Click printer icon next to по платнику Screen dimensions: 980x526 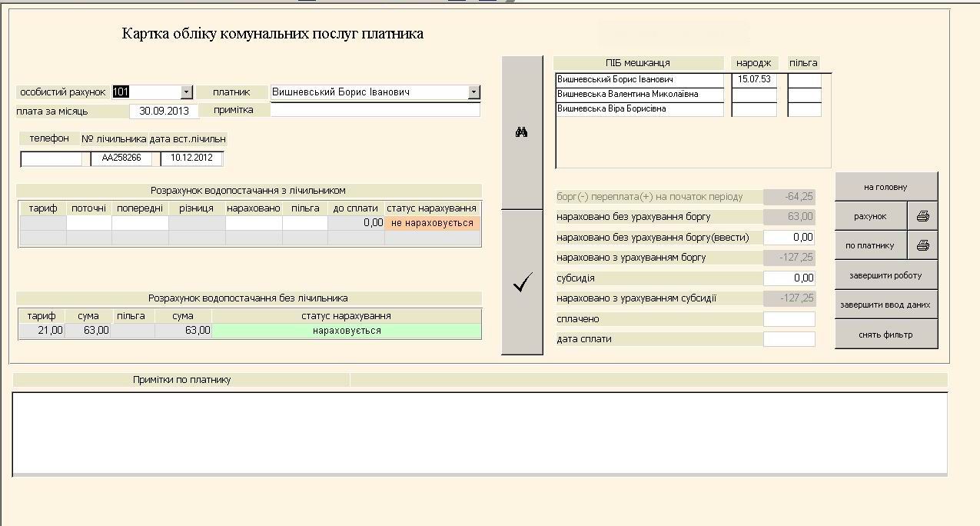[923, 246]
